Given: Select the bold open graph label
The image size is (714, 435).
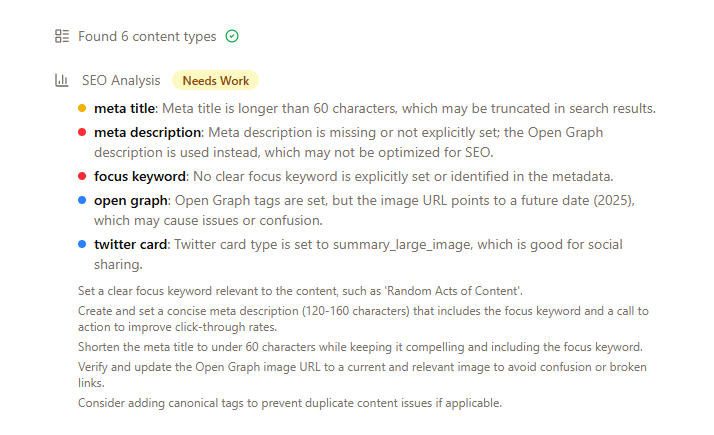Looking at the screenshot, I should tap(131, 200).
